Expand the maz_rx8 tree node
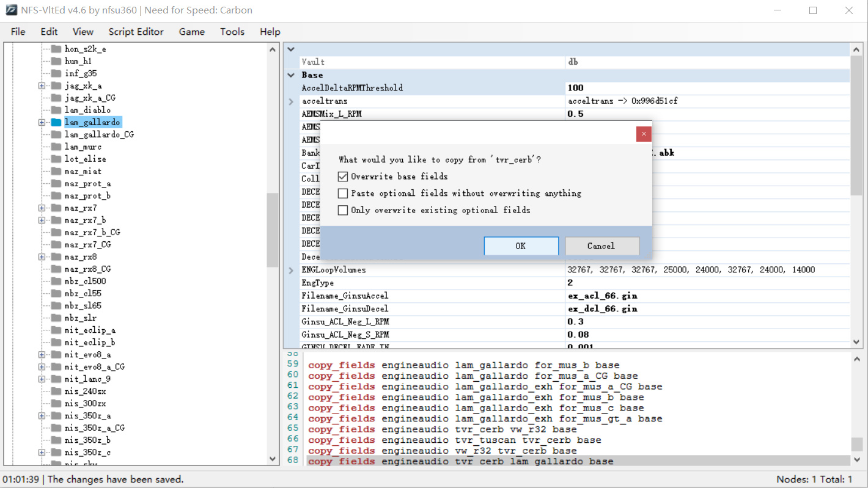The height and width of the screenshot is (488, 868). tap(42, 257)
